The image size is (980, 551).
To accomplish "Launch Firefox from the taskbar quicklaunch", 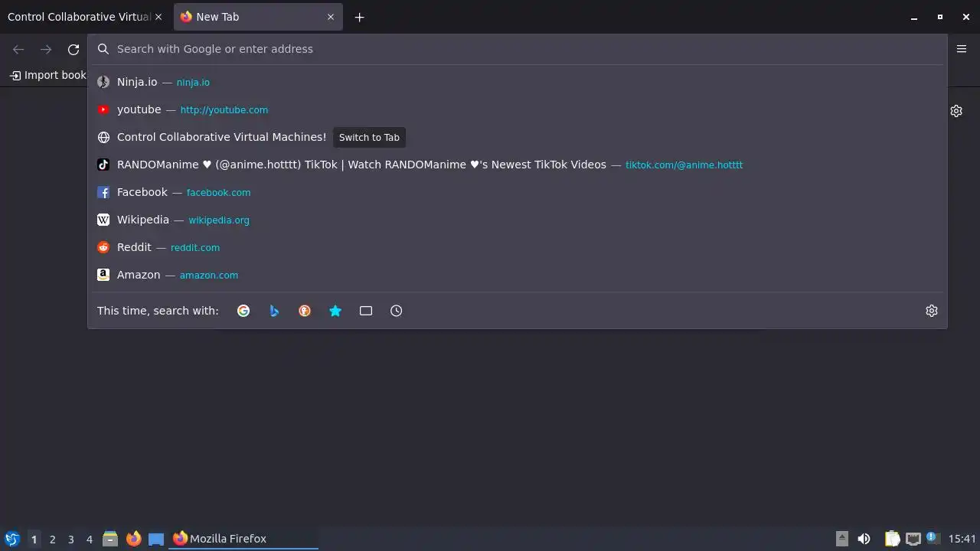I will [x=133, y=539].
